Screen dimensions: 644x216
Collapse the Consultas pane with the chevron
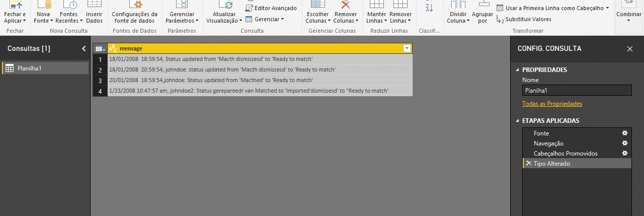84,49
